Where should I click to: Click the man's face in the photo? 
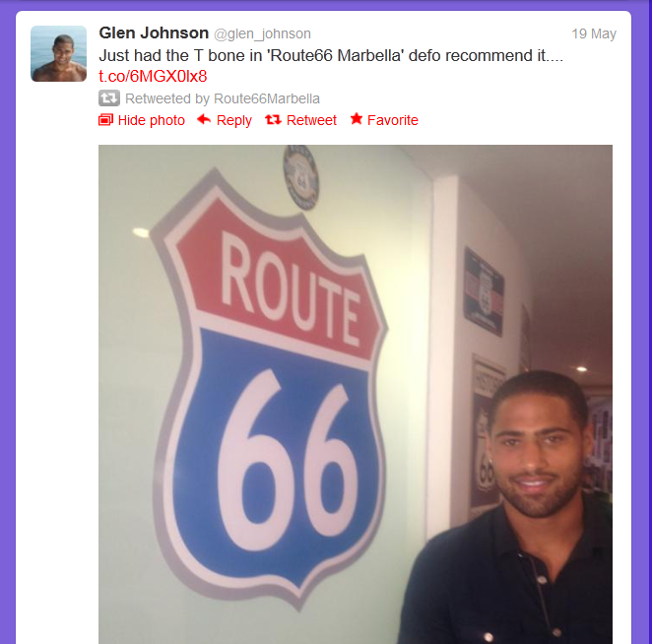click(x=537, y=449)
